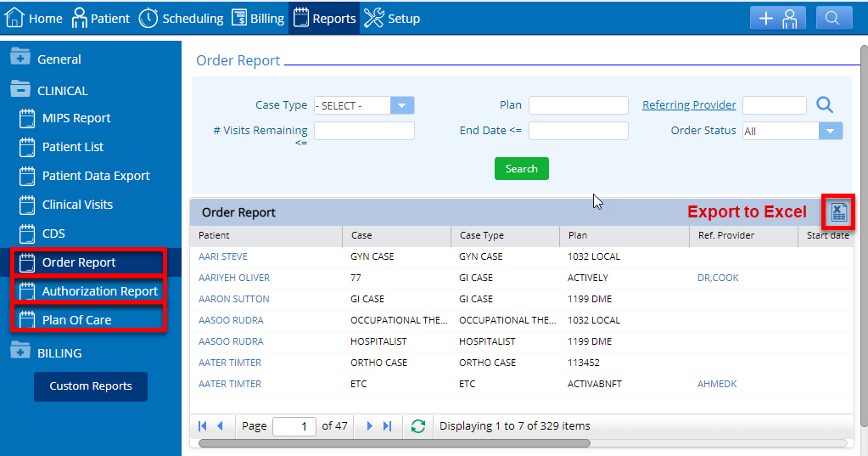Select the Clinical Visits menu label
Screen dimensions: 868x456
pyautogui.click(x=77, y=205)
